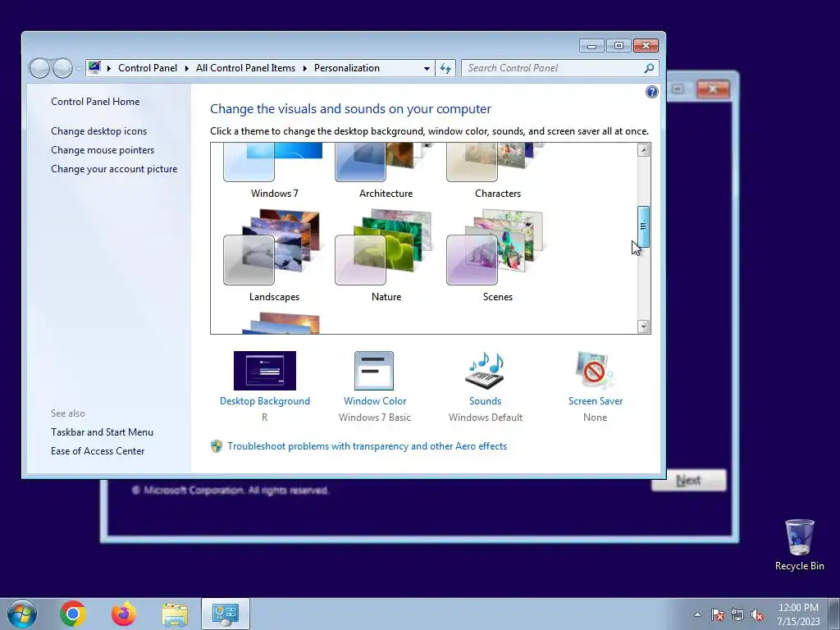Image resolution: width=840 pixels, height=630 pixels.
Task: Select the Architecture theme
Action: (x=386, y=171)
